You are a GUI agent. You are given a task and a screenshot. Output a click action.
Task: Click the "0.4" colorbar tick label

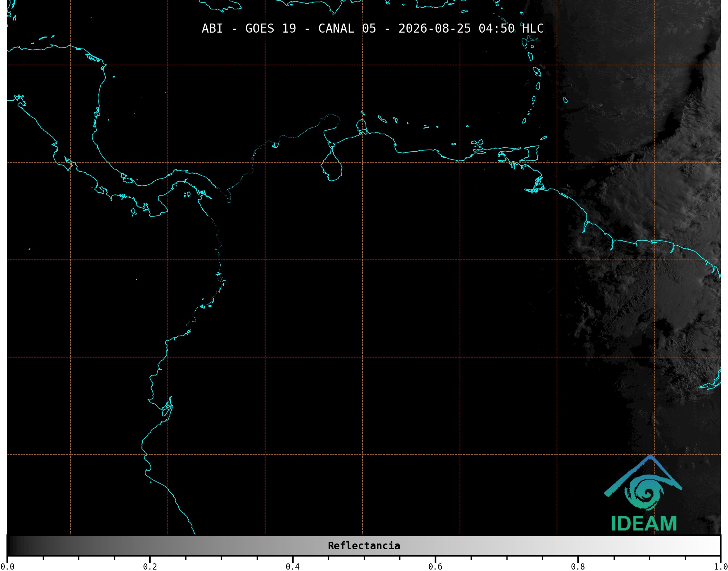293,566
